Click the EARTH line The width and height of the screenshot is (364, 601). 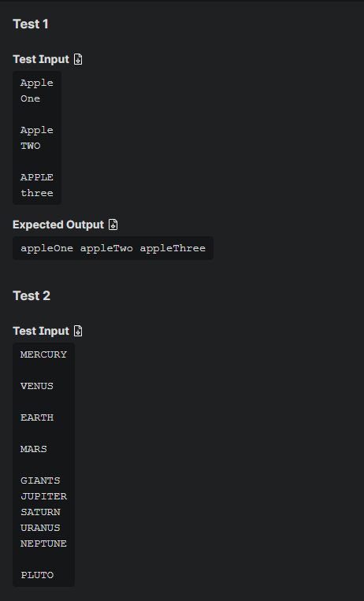click(37, 417)
